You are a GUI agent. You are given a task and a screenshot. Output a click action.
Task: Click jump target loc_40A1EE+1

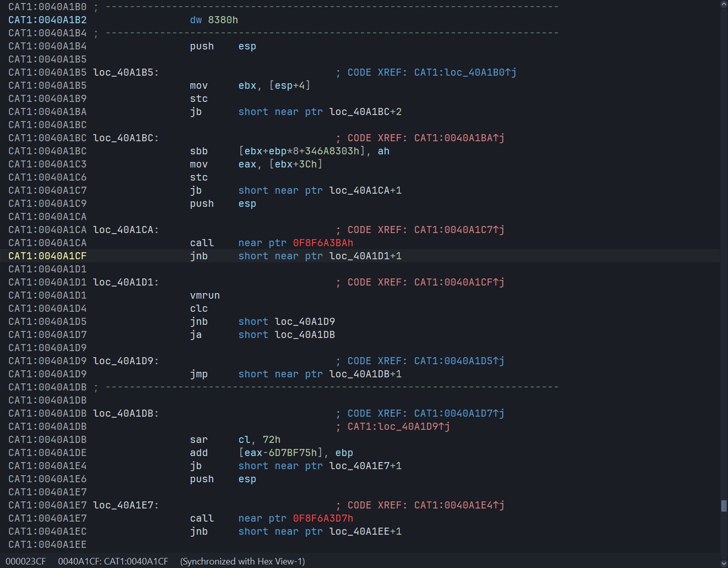click(365, 532)
